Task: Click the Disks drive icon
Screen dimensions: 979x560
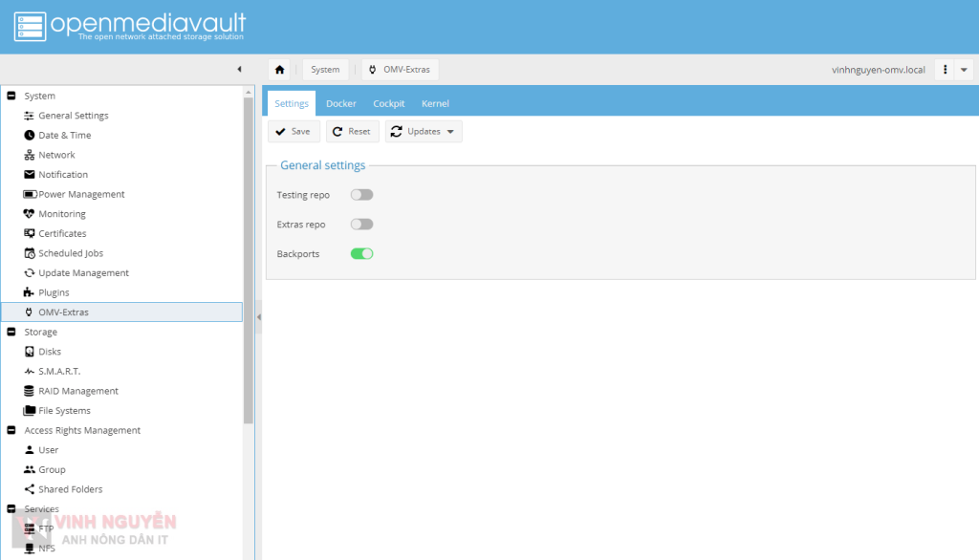Action: click(29, 352)
